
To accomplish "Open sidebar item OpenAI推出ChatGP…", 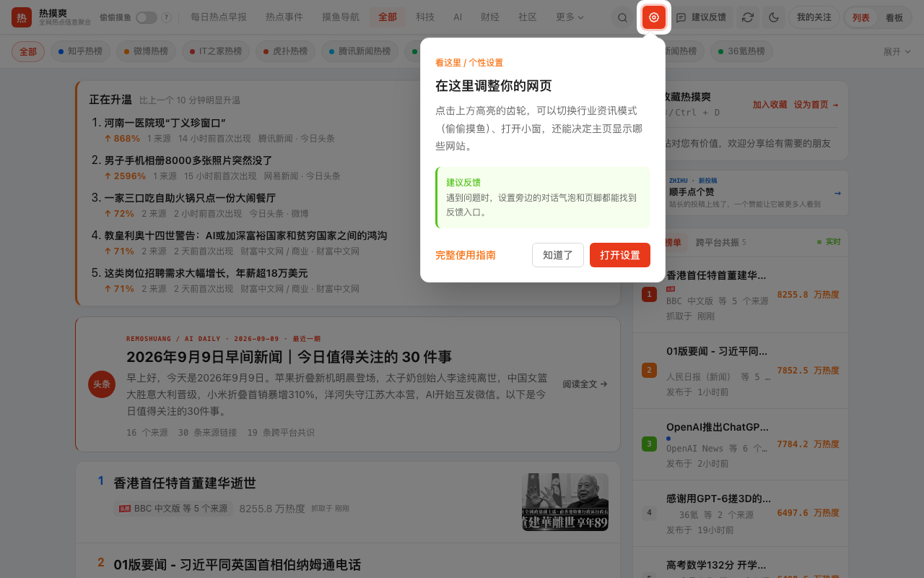I will 718,427.
